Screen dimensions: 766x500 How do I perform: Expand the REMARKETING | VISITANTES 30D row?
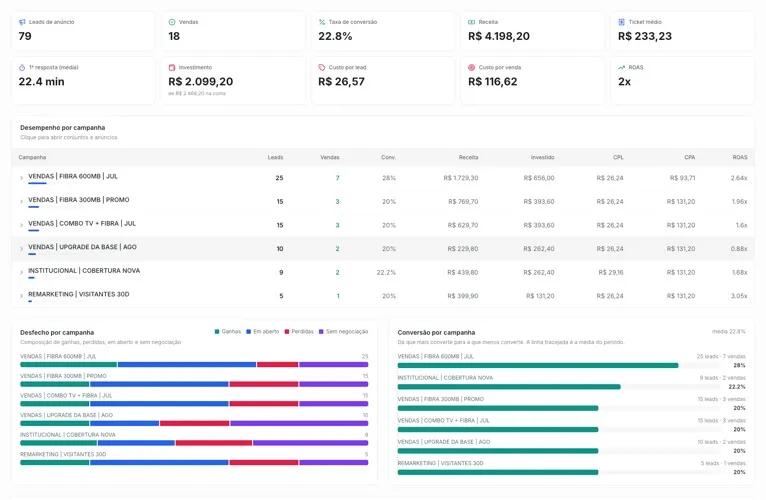coord(21,296)
